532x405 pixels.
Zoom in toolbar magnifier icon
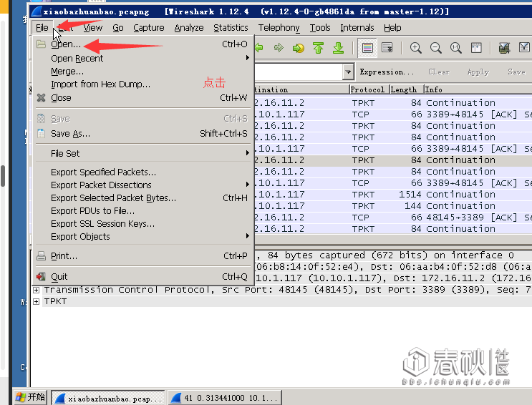pyautogui.click(x=415, y=48)
